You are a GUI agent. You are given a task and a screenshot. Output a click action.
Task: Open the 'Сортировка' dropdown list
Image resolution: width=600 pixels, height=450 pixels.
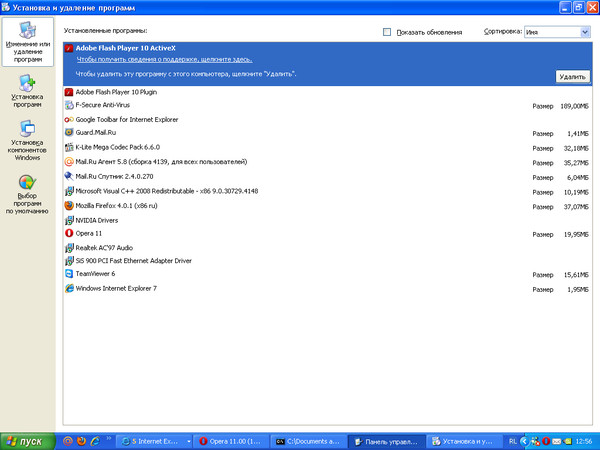[557, 32]
